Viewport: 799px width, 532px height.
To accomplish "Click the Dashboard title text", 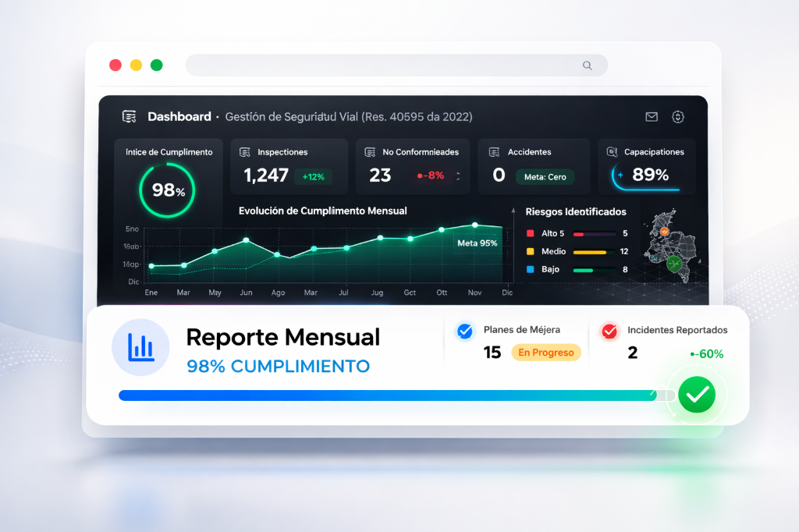I will (179, 117).
